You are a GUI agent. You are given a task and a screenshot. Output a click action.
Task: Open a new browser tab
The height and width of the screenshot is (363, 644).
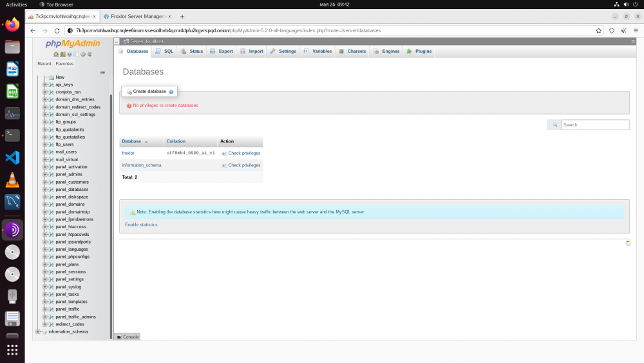182,17
